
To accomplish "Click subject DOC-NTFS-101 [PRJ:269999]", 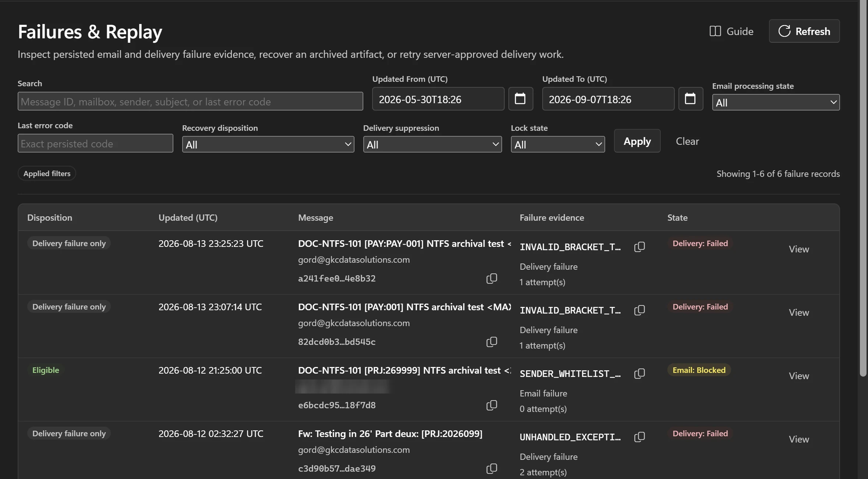I will click(404, 370).
